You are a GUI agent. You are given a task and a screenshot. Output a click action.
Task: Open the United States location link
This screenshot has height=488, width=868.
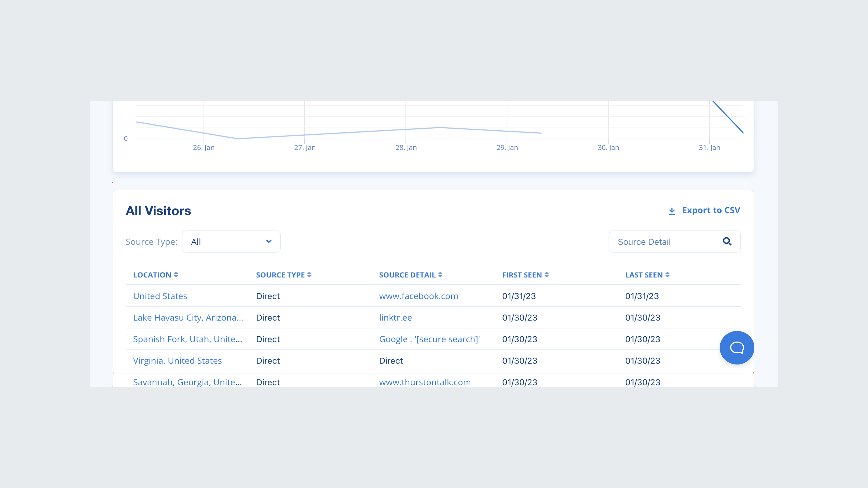tap(160, 296)
